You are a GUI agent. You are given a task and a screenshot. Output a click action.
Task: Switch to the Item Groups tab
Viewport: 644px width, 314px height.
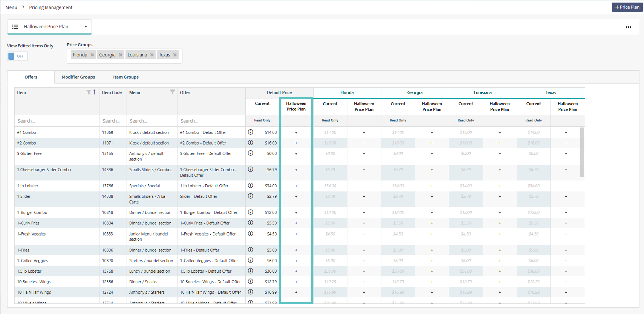[126, 77]
